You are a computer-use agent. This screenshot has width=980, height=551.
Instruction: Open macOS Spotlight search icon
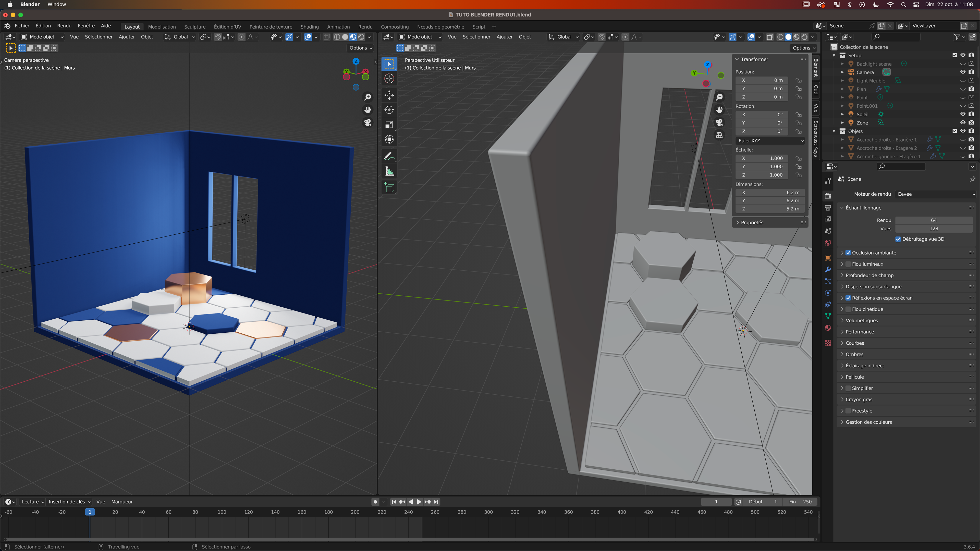[x=903, y=5]
